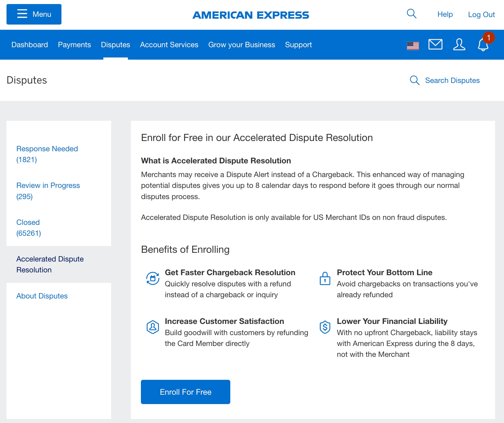The width and height of the screenshot is (504, 423).
Task: Click the Log Out link
Action: click(481, 15)
